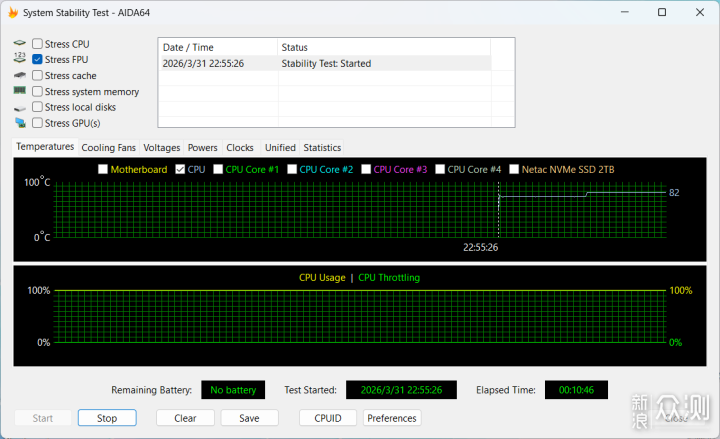This screenshot has height=439, width=720.
Task: Click the GPU monitor icon beside Stress GPU(s)
Action: point(20,123)
